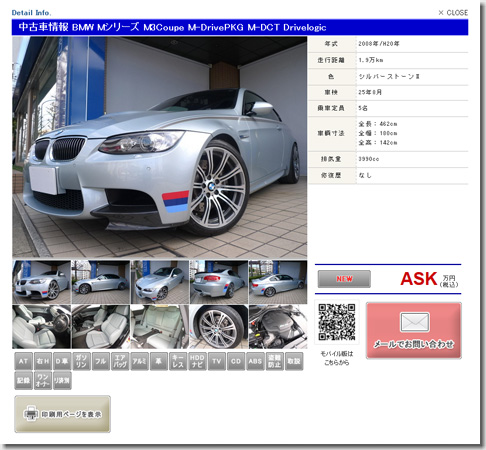Image resolution: width=486 pixels, height=450 pixels.
Task: Click the なし repair history value
Action: point(365,175)
